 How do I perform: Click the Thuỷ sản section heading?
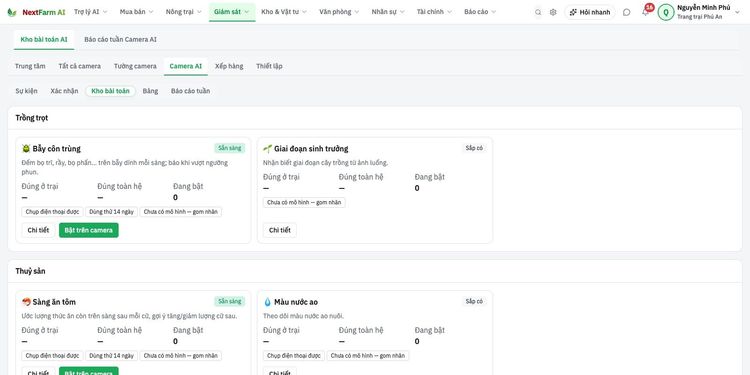pos(30,271)
